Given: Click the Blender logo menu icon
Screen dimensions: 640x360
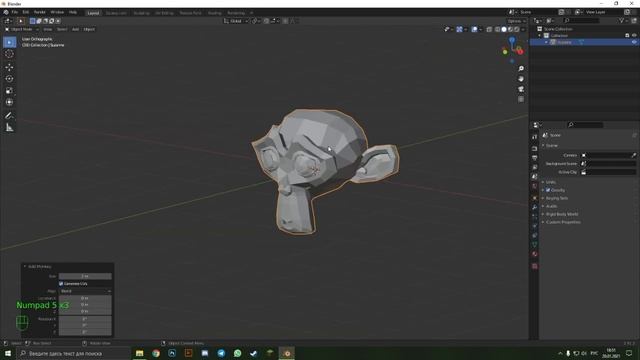Looking at the screenshot, I should (x=6, y=13).
